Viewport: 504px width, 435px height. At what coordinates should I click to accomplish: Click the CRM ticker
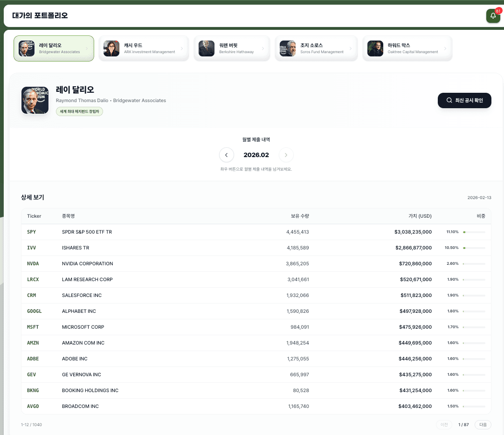tap(32, 295)
